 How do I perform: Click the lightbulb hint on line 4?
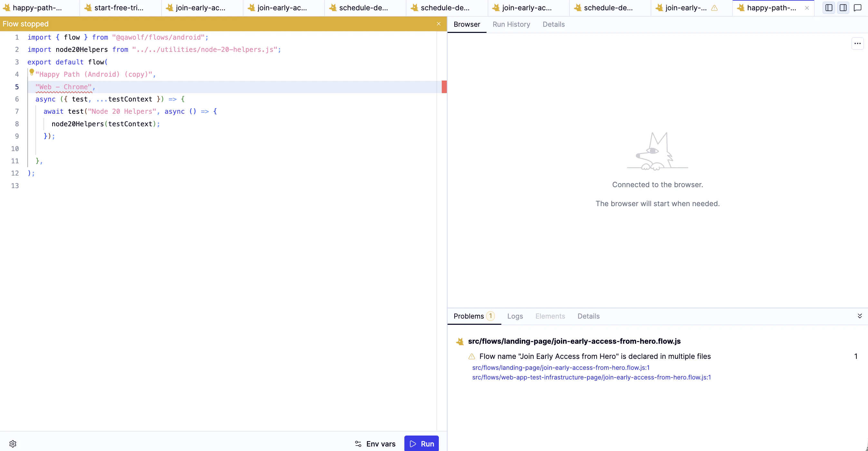(32, 72)
